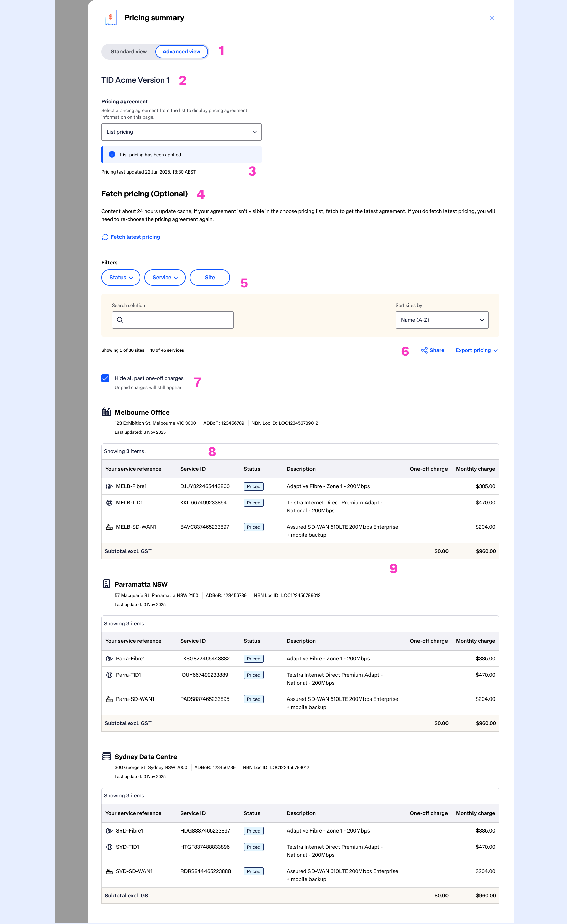
Task: Open the Sort sites by dropdown
Action: (x=442, y=320)
